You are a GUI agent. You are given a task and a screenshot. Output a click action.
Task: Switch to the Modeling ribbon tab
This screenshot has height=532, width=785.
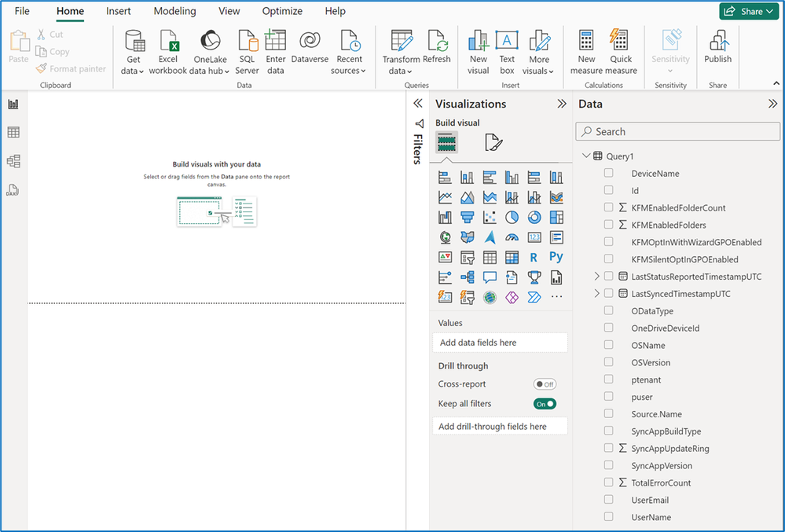[x=174, y=11]
